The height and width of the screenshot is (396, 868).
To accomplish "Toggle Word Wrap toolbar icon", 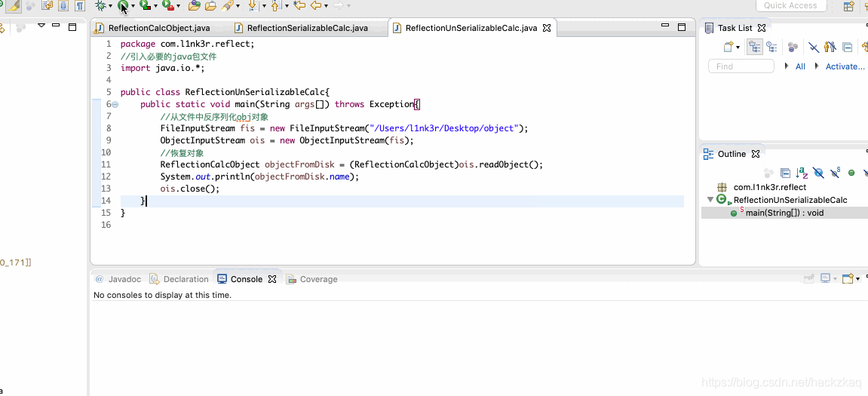I will (47, 5).
